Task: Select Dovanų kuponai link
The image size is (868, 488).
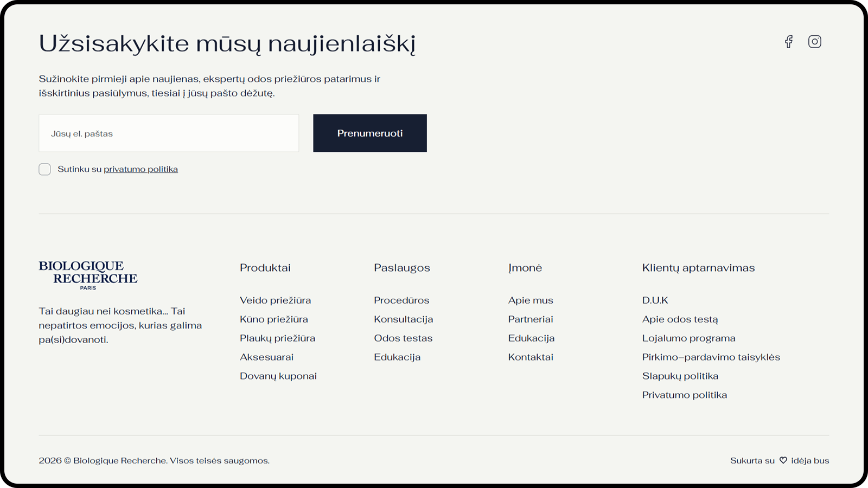Action: tap(278, 376)
